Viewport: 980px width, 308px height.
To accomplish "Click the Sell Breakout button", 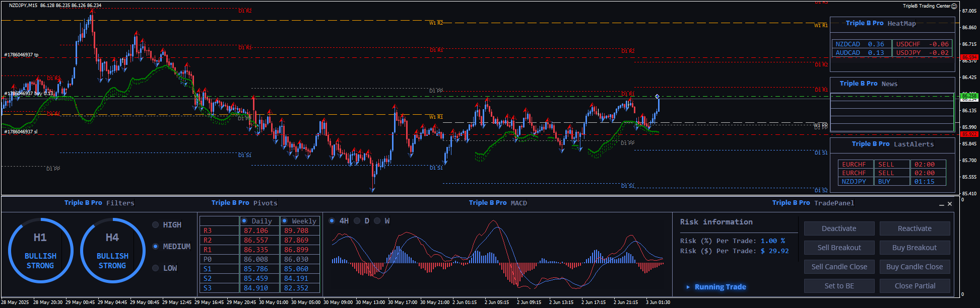I will [839, 248].
